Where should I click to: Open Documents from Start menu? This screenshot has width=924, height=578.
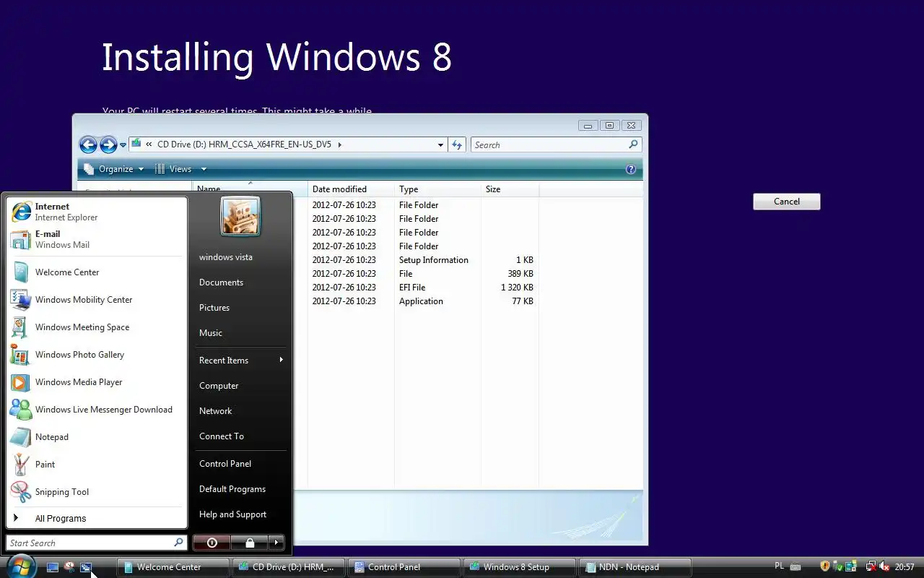point(221,282)
